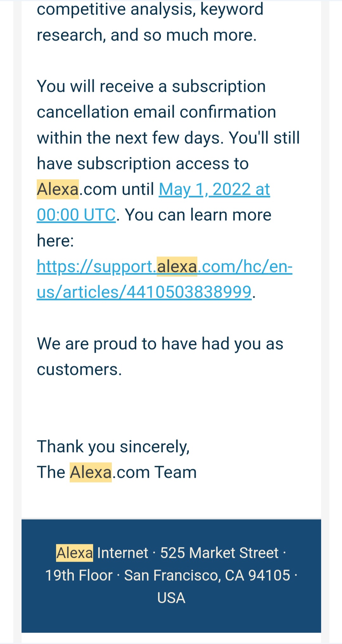
Task: Click the word 'here:' above the URL
Action: pyautogui.click(x=55, y=241)
